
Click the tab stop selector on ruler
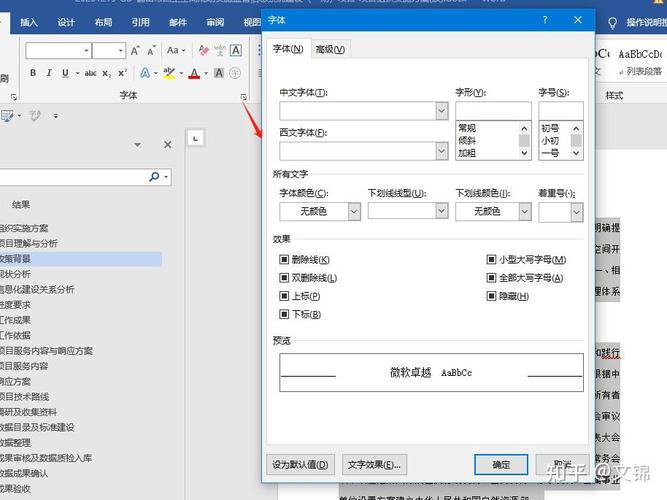[x=196, y=138]
